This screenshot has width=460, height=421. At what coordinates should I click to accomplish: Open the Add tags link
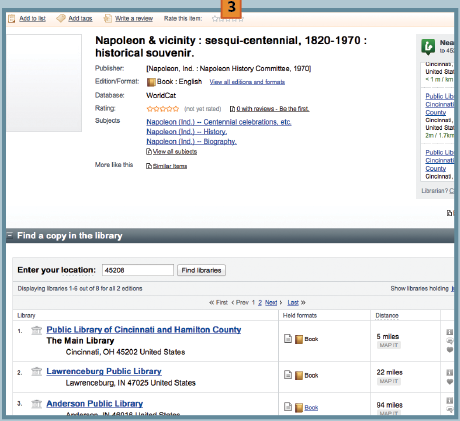80,19
